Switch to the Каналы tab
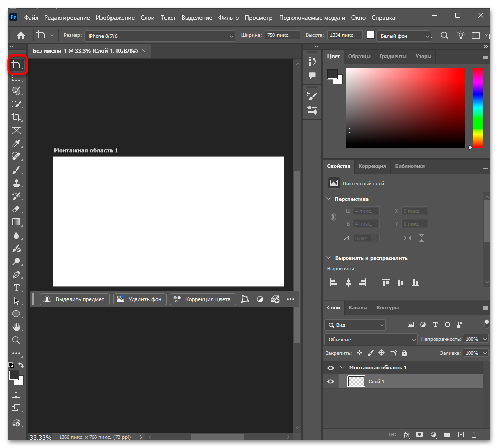The image size is (498, 448). pos(358,307)
